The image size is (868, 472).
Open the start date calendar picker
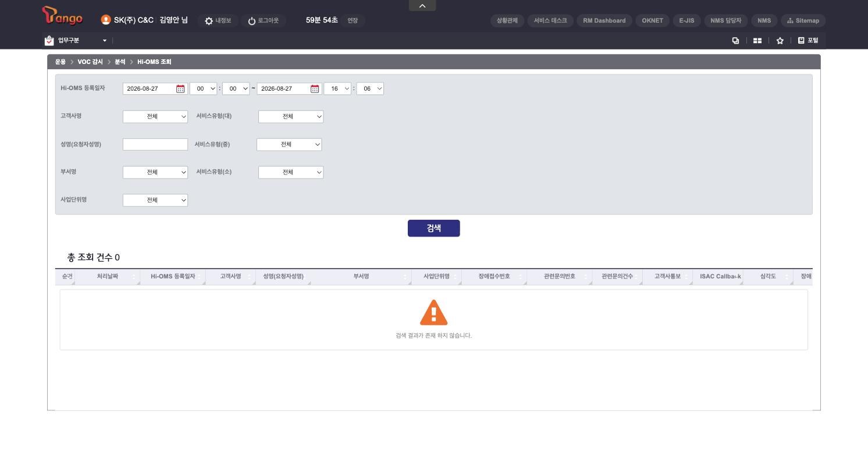(x=180, y=89)
